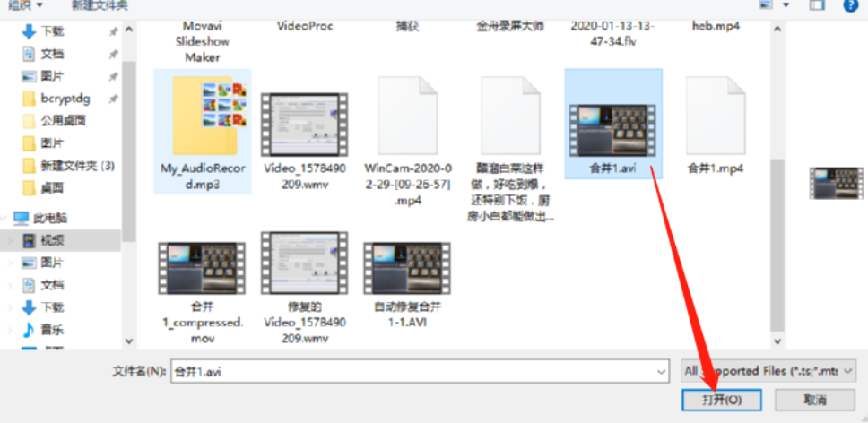Image resolution: width=868 pixels, height=423 pixels.
Task: Select the My_AudioRecord.mp3 folder icon
Action: tap(209, 117)
